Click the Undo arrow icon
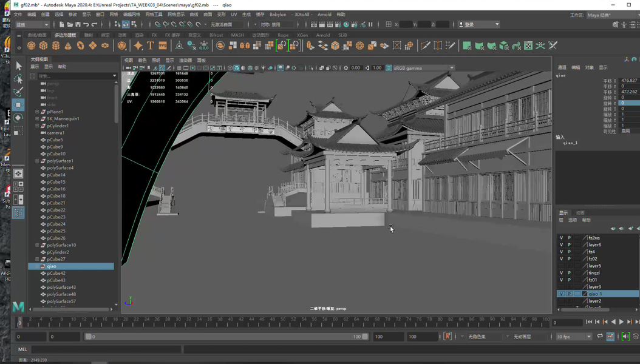 pyautogui.click(x=86, y=24)
